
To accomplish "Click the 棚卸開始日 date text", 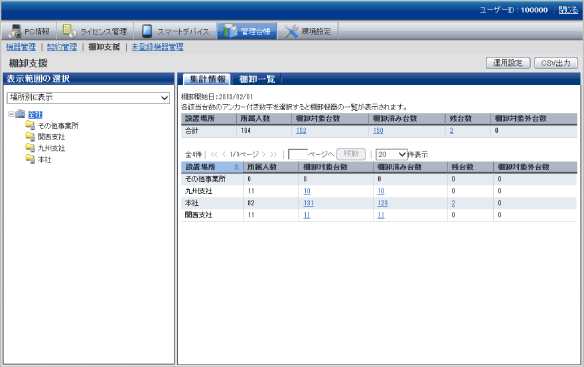I will pos(217,97).
